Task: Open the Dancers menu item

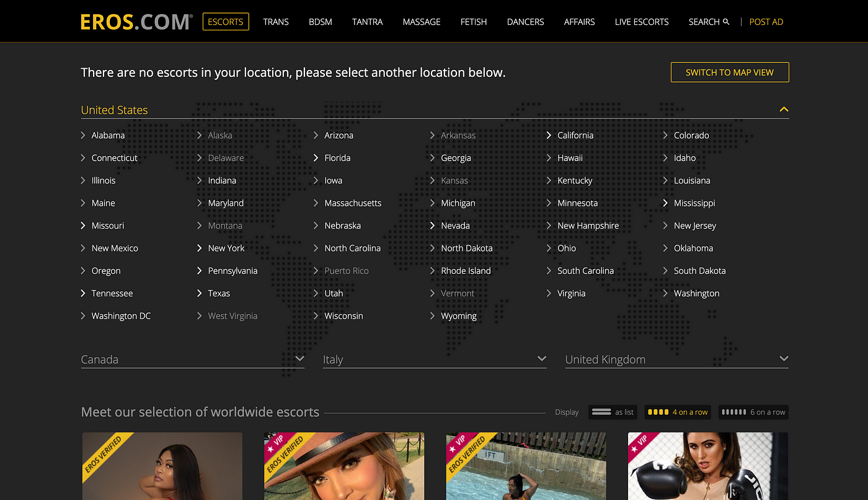Action: coord(526,22)
